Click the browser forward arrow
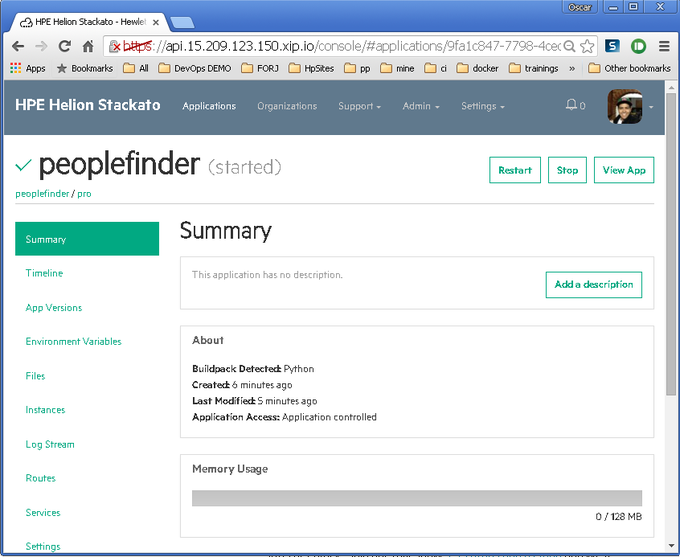 click(x=41, y=46)
